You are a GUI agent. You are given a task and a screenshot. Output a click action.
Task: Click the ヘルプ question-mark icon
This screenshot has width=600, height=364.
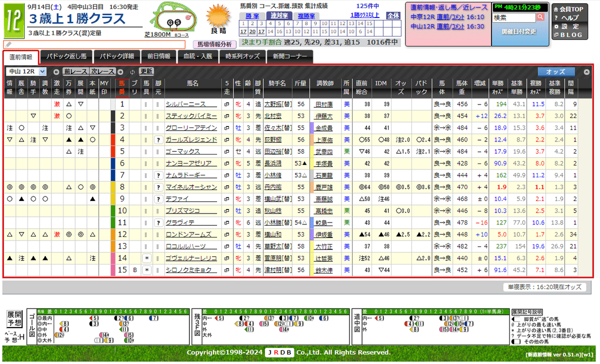click(x=556, y=17)
